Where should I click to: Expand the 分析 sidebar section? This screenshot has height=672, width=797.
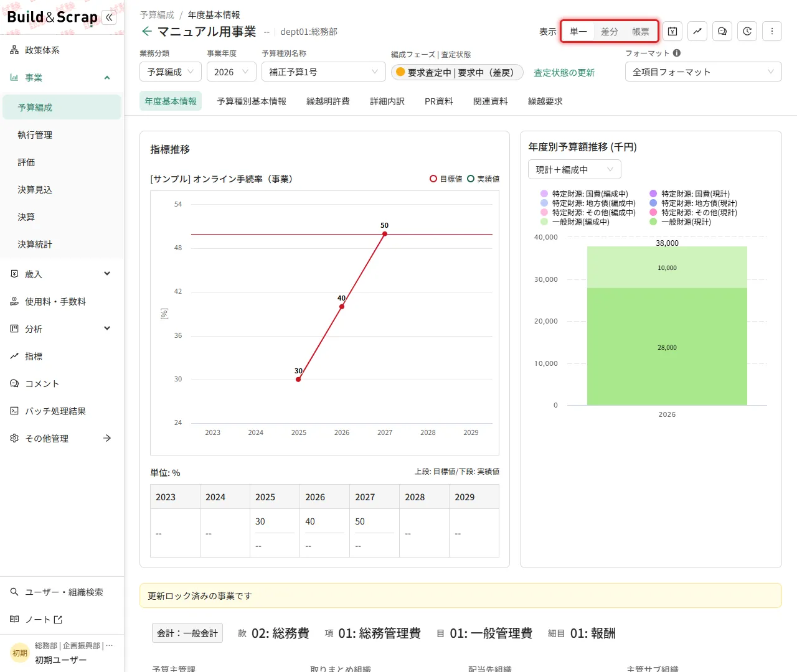point(107,329)
